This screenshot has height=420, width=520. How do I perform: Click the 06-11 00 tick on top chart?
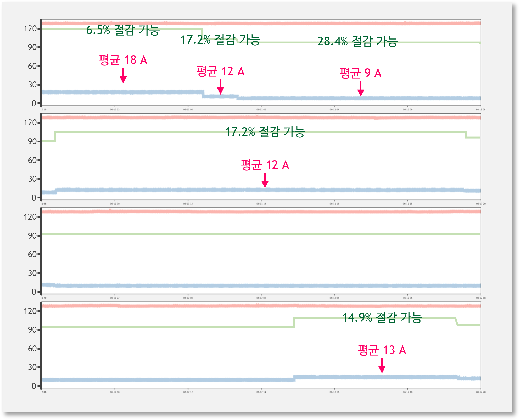pyautogui.click(x=188, y=109)
